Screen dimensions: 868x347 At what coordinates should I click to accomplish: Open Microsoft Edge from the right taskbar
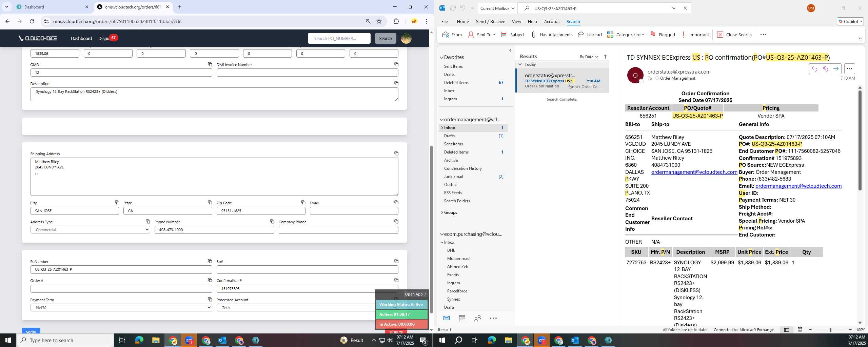click(x=492, y=340)
